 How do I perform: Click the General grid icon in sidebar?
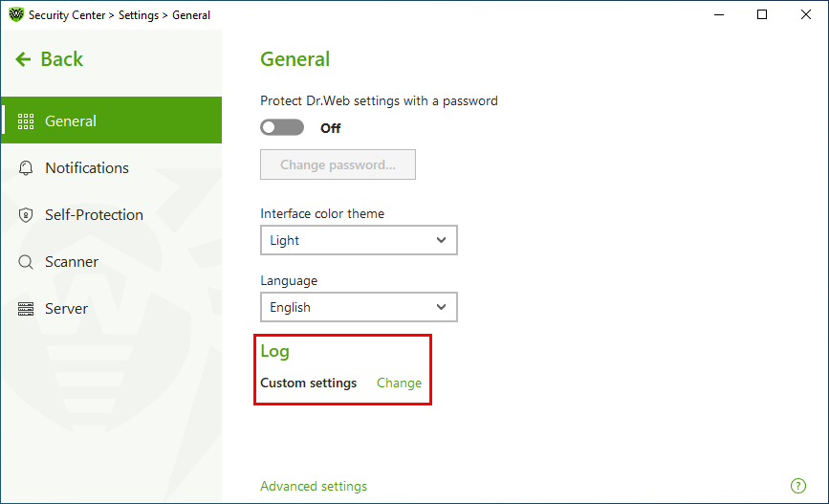pos(26,121)
